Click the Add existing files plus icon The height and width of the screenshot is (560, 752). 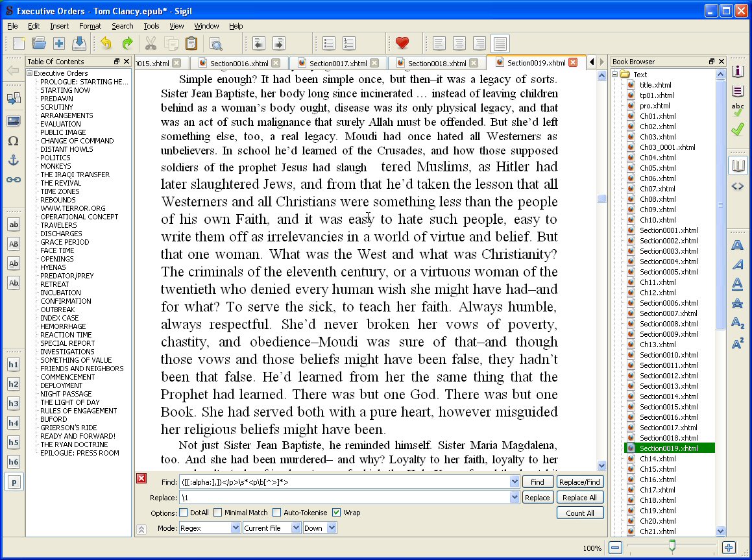(59, 43)
